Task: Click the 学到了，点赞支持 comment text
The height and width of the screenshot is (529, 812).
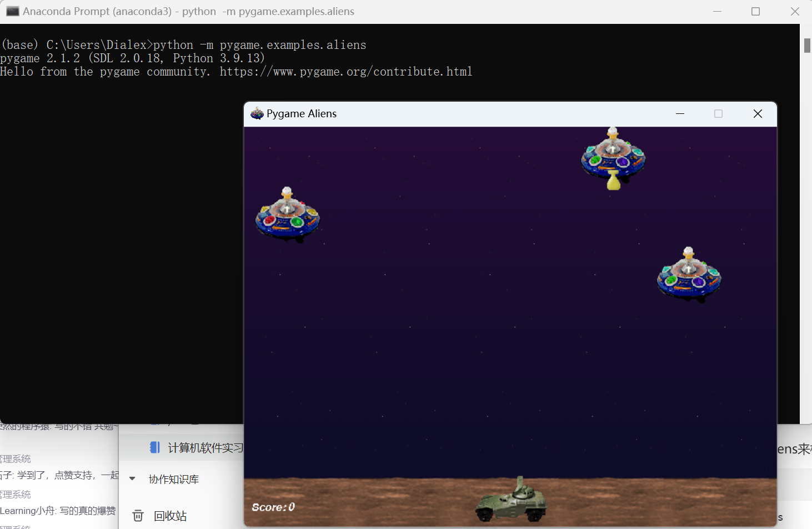Action: (x=59, y=475)
